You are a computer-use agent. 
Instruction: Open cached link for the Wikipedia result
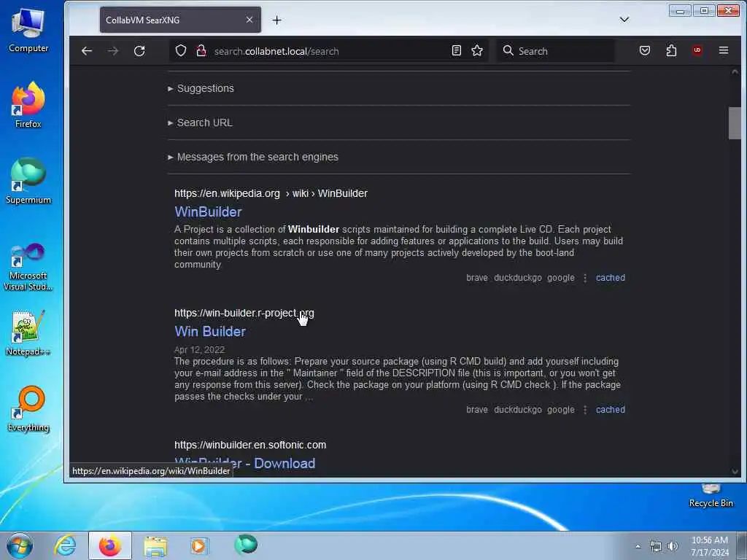[x=611, y=278]
